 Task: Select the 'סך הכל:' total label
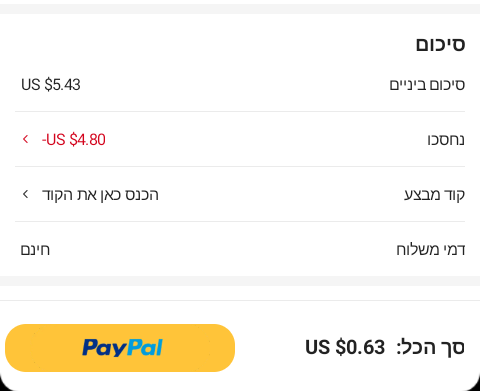point(430,347)
